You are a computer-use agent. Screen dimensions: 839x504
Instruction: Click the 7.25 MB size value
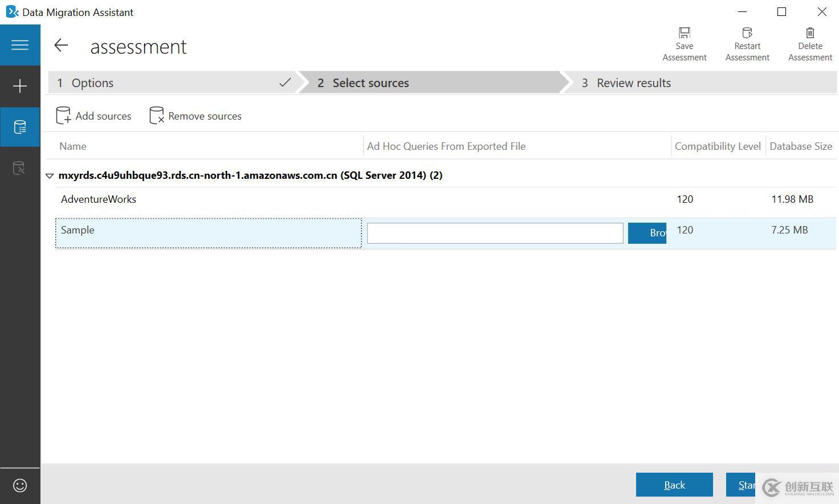pyautogui.click(x=789, y=230)
